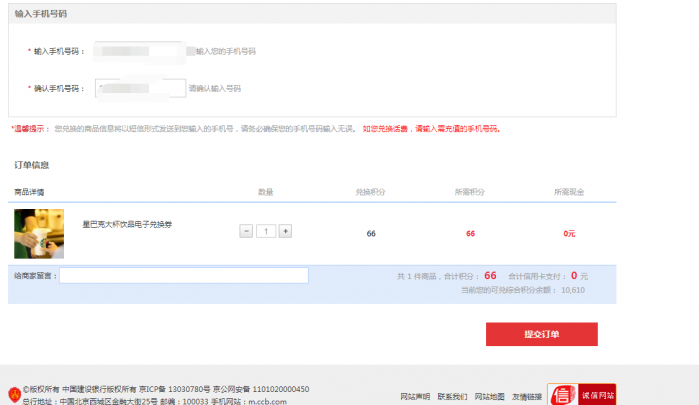The width and height of the screenshot is (699, 405).
Task: Open the 联系我们 footer link
Action: (x=452, y=397)
